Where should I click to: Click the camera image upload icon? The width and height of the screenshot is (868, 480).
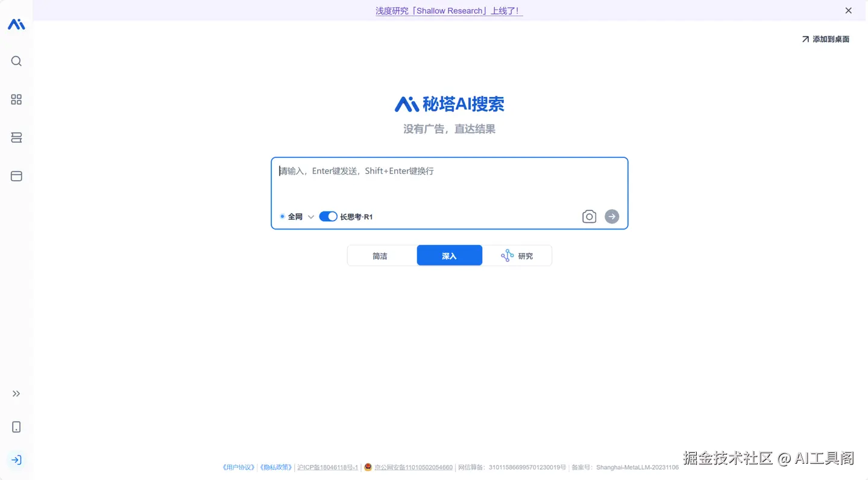(589, 217)
